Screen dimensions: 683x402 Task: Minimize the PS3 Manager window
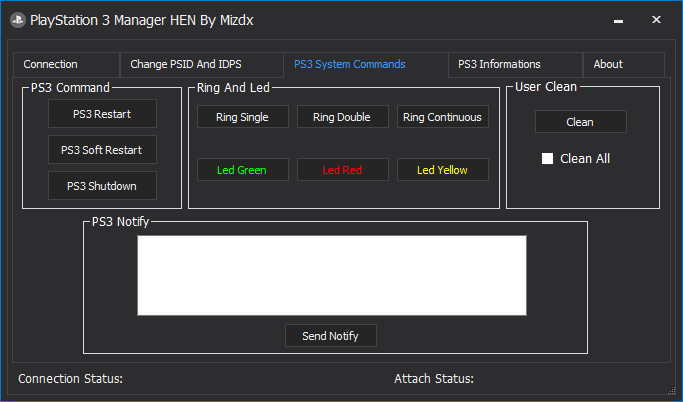[x=618, y=20]
